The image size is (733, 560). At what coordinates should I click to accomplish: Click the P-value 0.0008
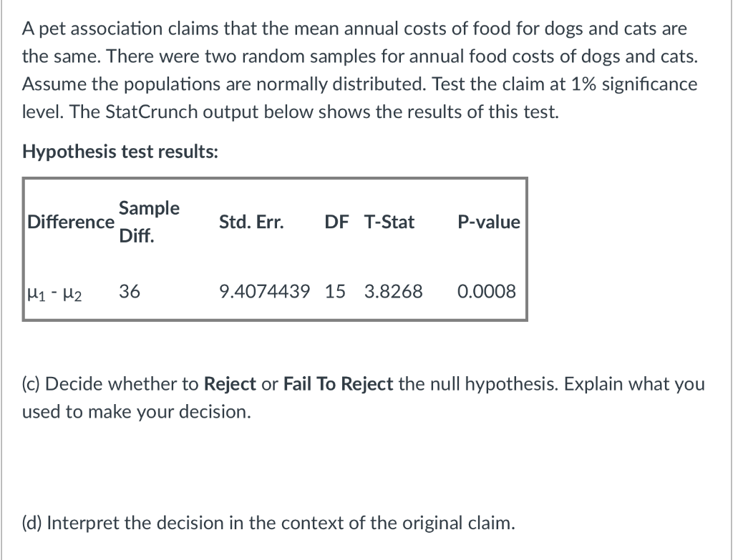point(487,291)
